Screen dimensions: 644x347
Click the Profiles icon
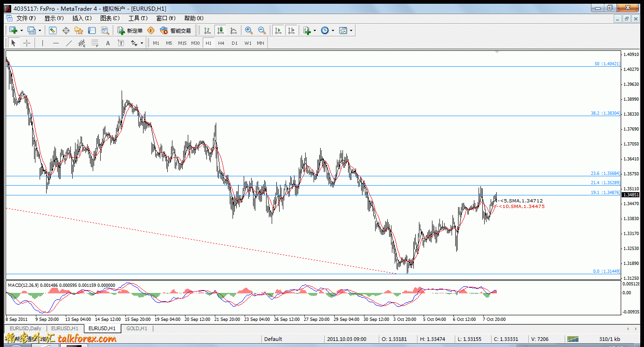click(31, 30)
